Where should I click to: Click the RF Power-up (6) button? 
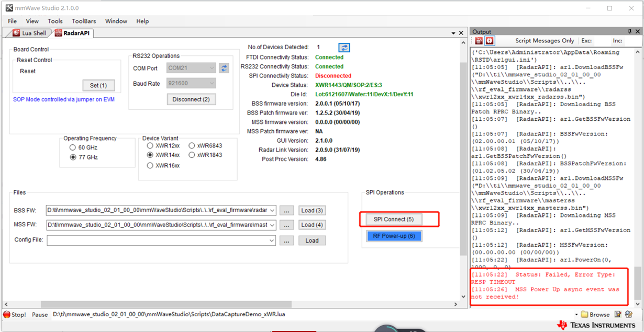[x=394, y=236]
